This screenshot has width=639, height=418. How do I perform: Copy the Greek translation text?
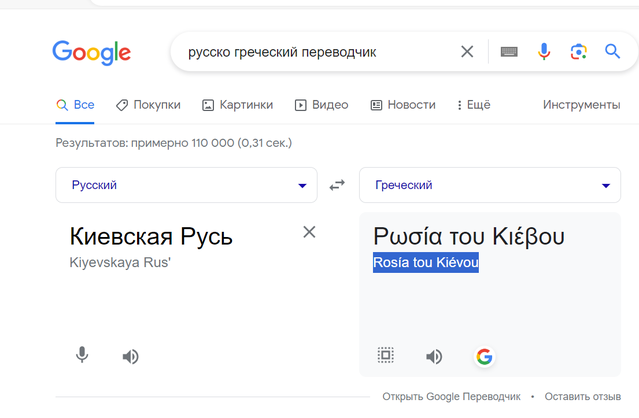point(386,355)
